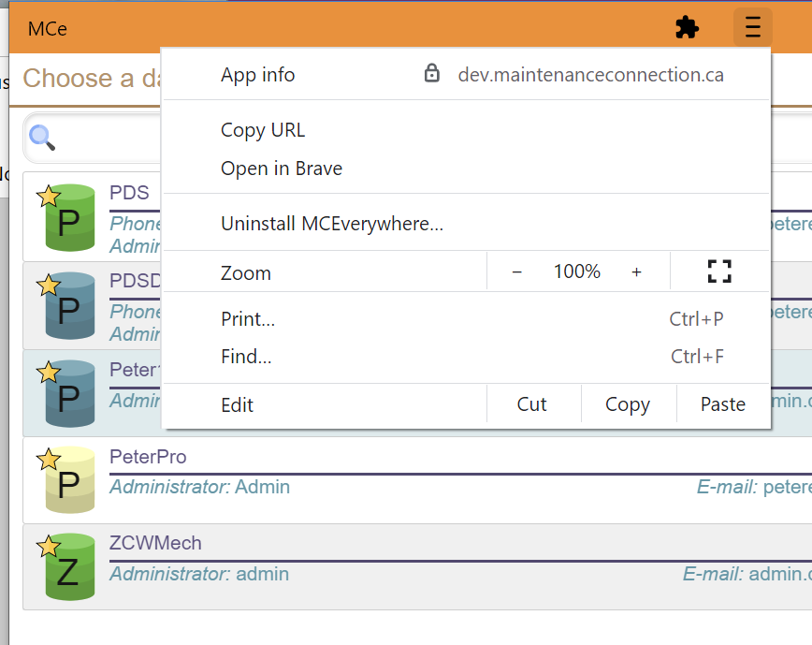
Task: Click the Cut button in Edit row
Action: 532,404
